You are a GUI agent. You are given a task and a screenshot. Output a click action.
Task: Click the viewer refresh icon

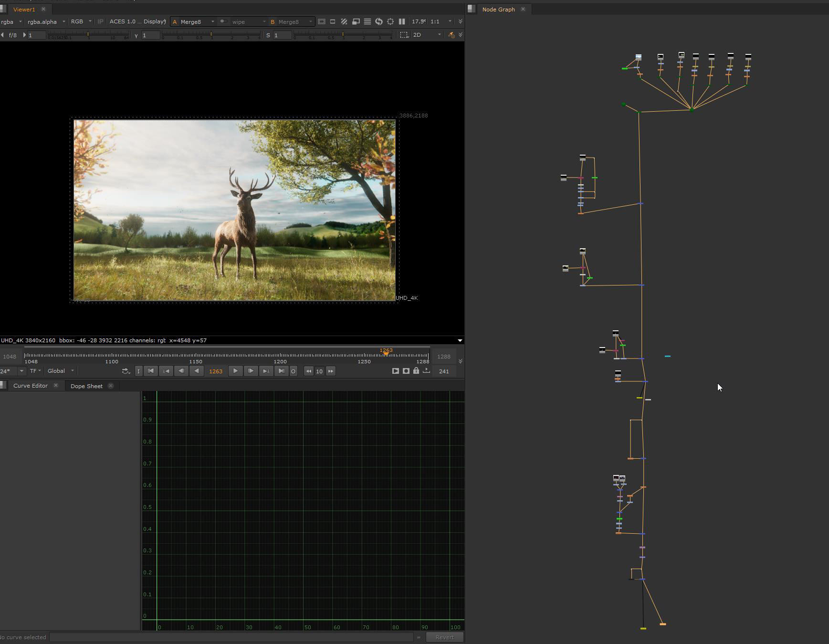(379, 21)
